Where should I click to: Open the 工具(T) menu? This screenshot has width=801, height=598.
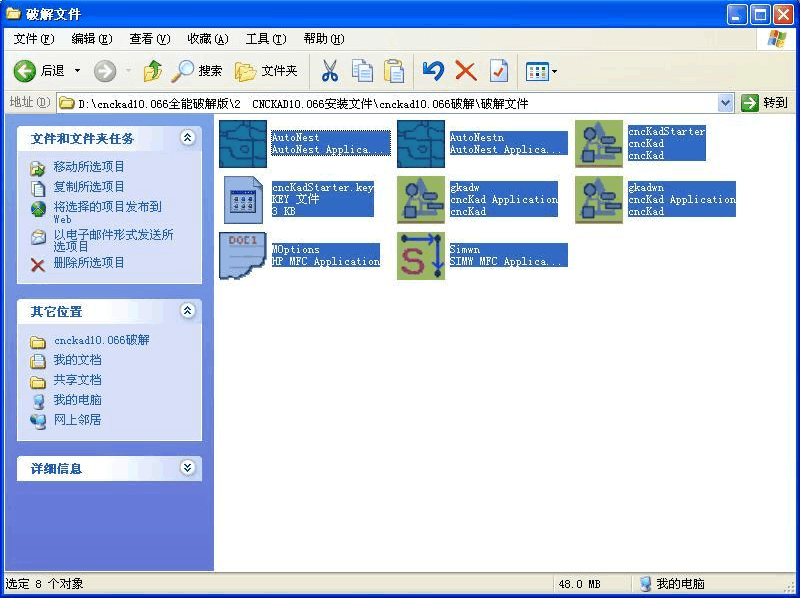266,39
